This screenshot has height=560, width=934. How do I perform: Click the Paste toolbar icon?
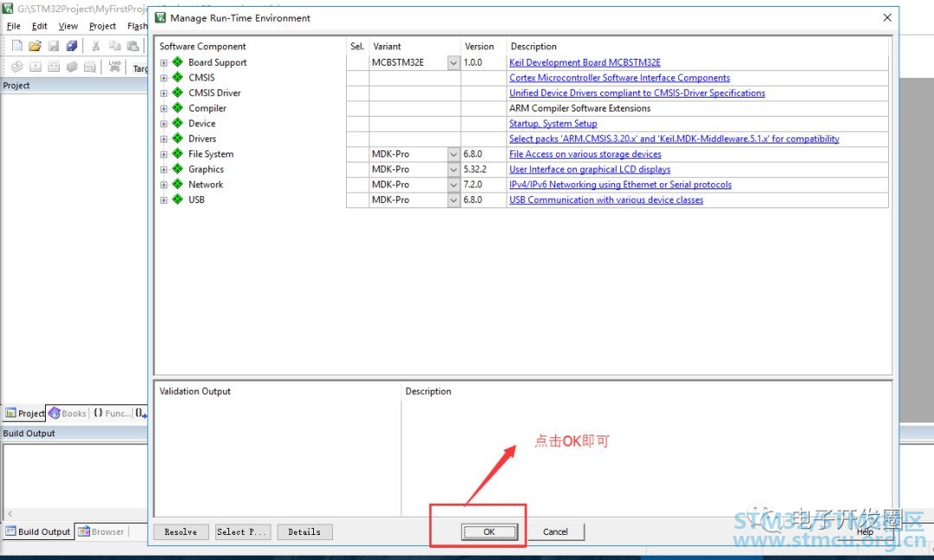133,46
